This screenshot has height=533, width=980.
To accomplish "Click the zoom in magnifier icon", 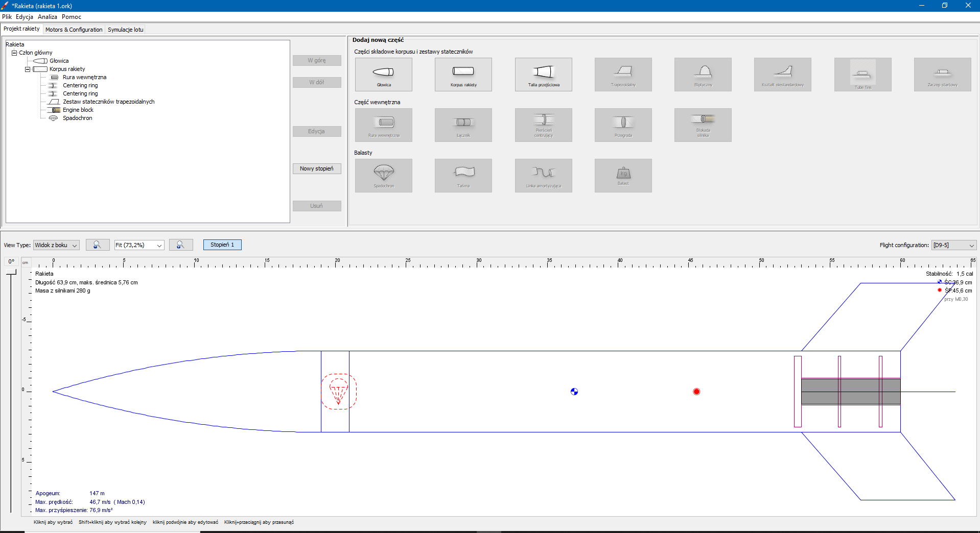I will point(181,245).
